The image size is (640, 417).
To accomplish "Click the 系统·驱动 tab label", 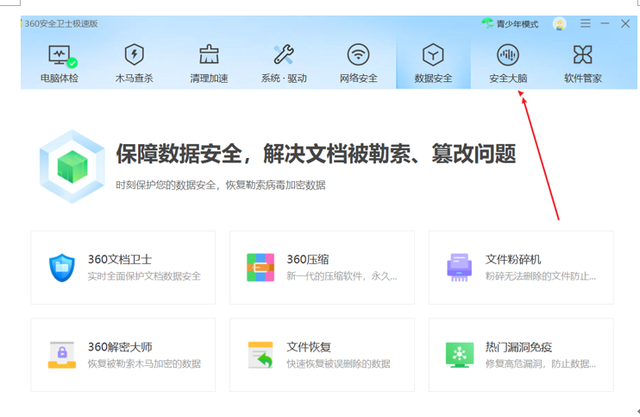I will (284, 78).
